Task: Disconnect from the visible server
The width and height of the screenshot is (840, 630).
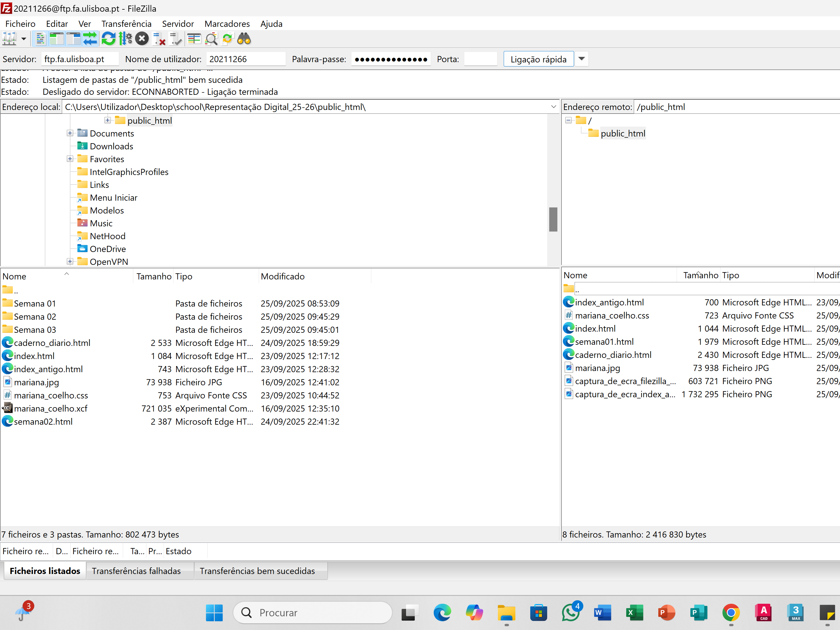Action: (159, 39)
